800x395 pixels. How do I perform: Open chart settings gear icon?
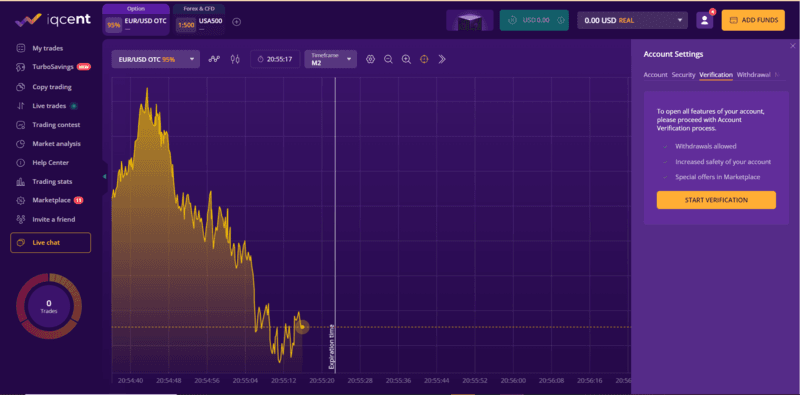point(370,59)
